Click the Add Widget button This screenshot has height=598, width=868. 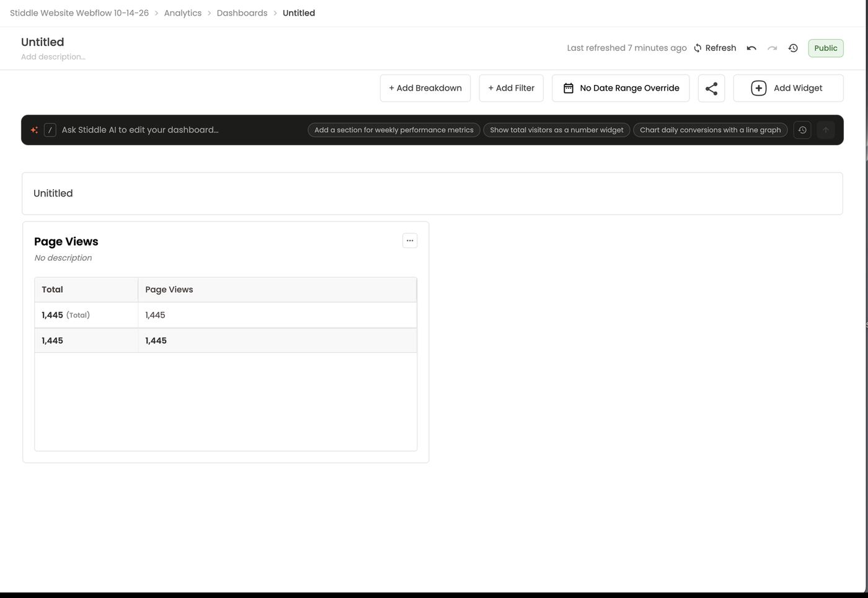pyautogui.click(x=788, y=88)
